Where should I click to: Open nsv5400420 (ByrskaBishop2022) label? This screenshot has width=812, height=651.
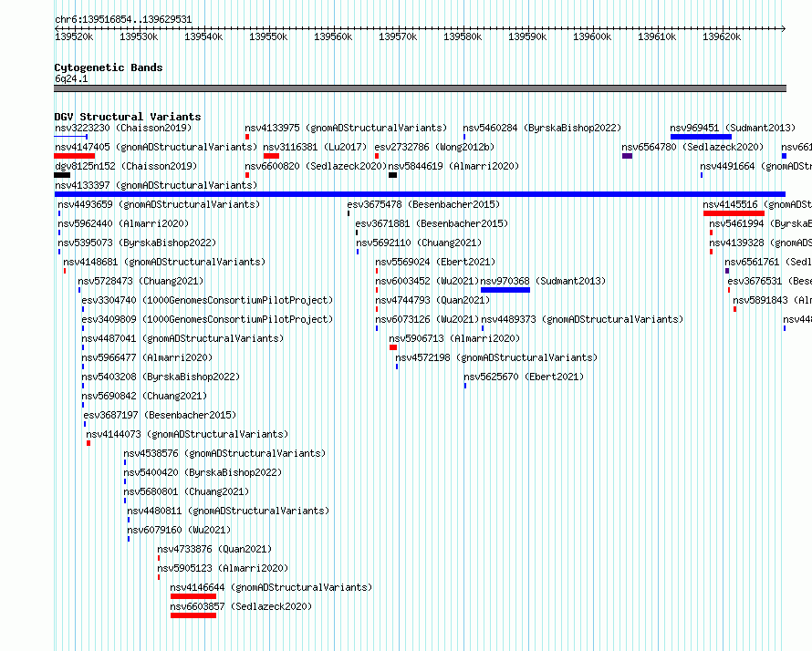click(x=203, y=472)
